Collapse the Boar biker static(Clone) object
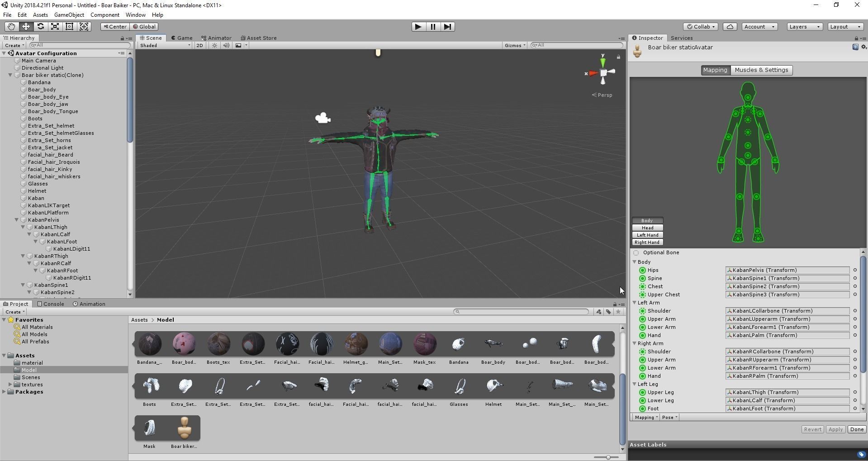The image size is (868, 461). pos(10,75)
